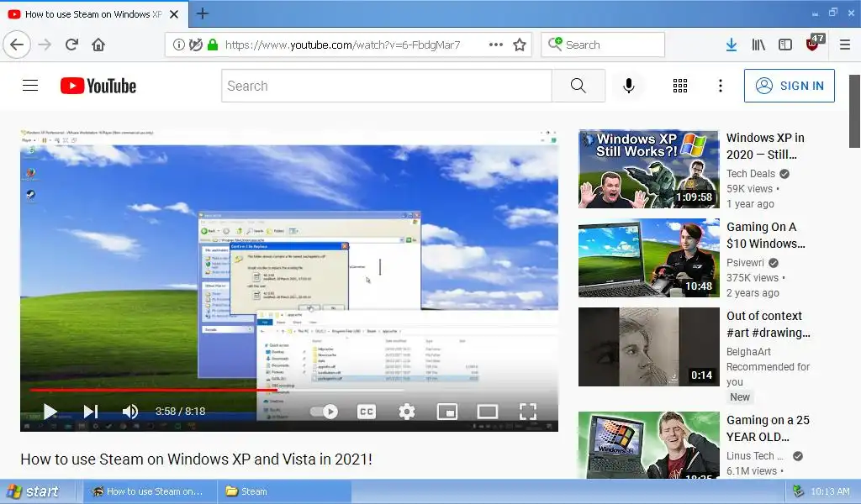861x504 pixels.
Task: Open Out of context art thumbnail
Action: coord(648,347)
